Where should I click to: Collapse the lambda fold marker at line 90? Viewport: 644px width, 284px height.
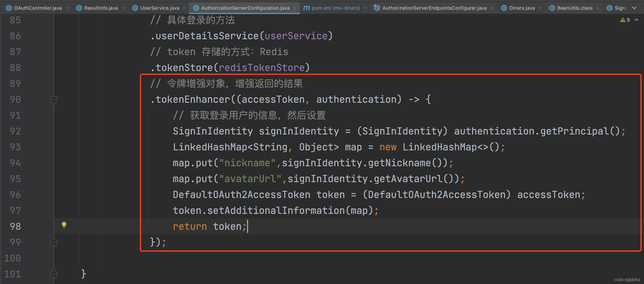(x=54, y=100)
